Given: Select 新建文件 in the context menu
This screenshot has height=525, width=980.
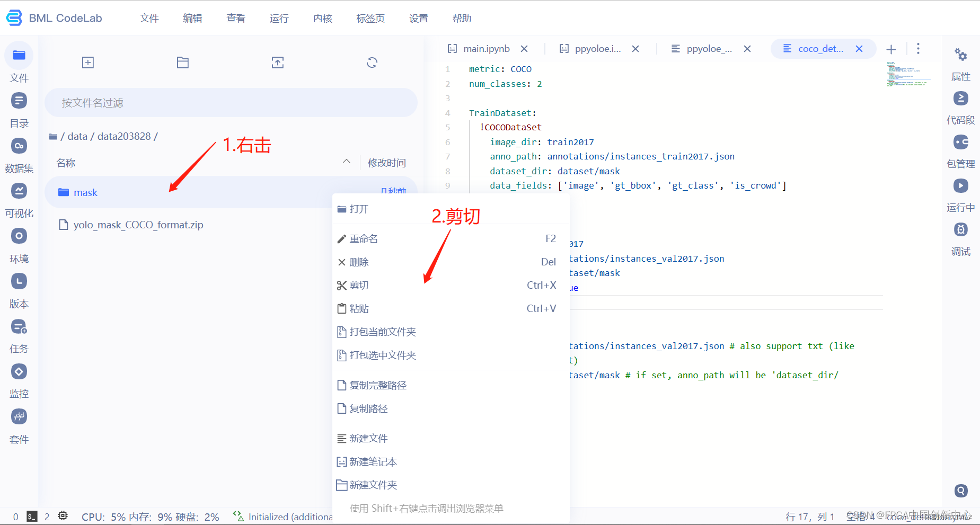Looking at the screenshot, I should [451, 439].
